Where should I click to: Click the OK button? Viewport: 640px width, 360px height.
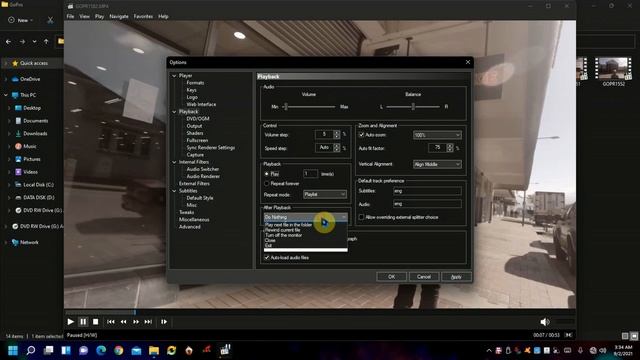[x=391, y=277]
